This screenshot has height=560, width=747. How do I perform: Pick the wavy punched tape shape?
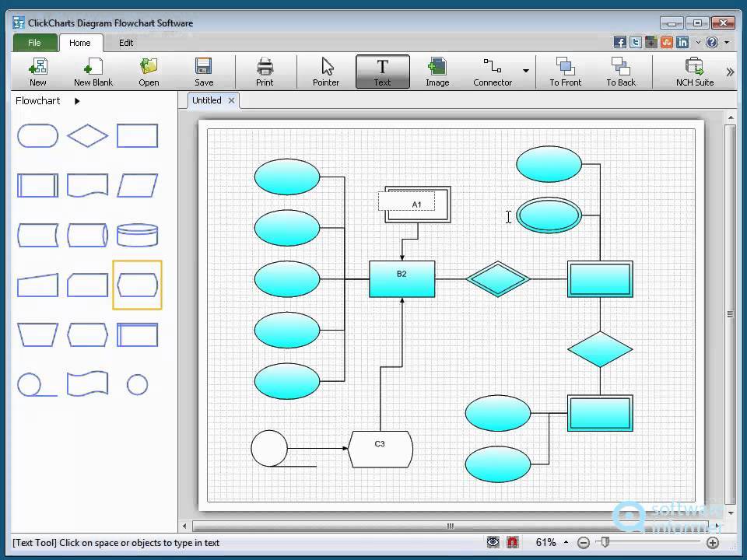[88, 384]
